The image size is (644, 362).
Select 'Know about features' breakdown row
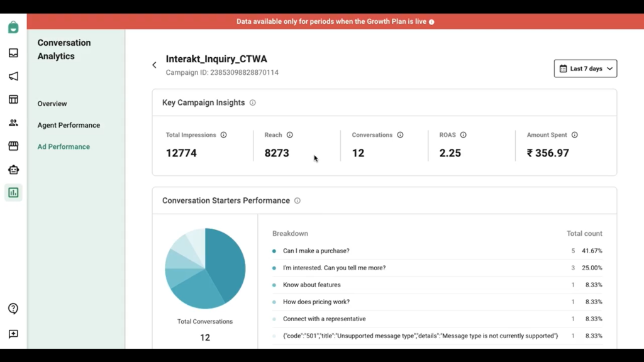[x=438, y=285]
